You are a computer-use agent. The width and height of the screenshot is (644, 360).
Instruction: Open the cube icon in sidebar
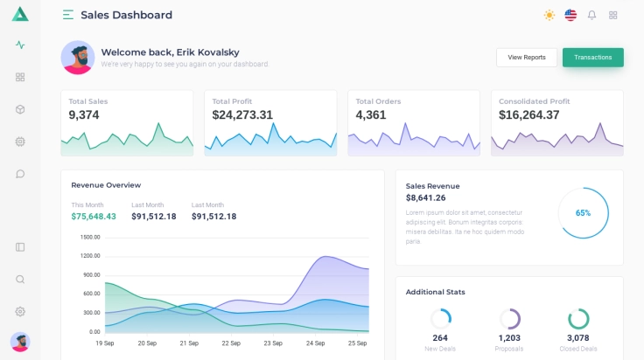pyautogui.click(x=20, y=109)
